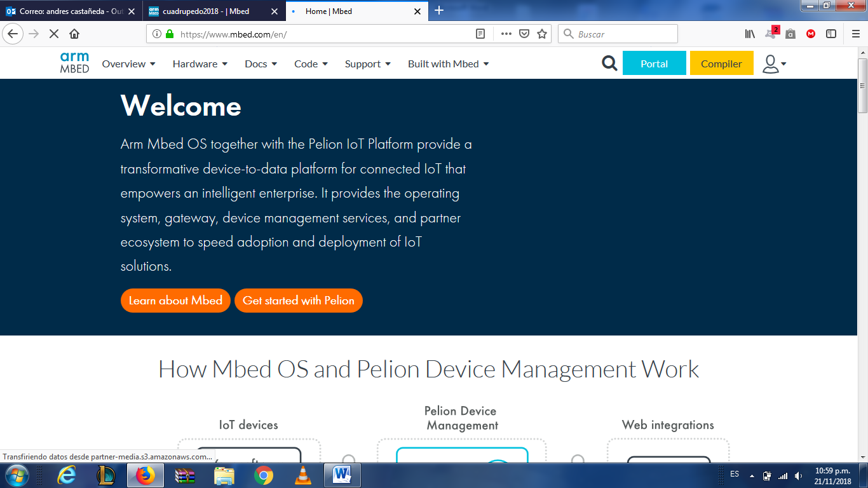
Task: Click the Arm Mbed logo
Action: point(74,63)
